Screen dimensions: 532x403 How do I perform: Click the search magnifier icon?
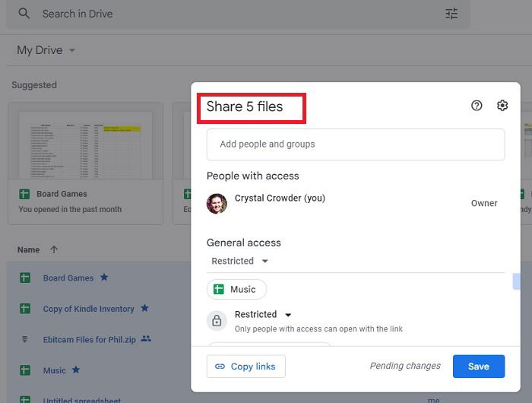[24, 14]
